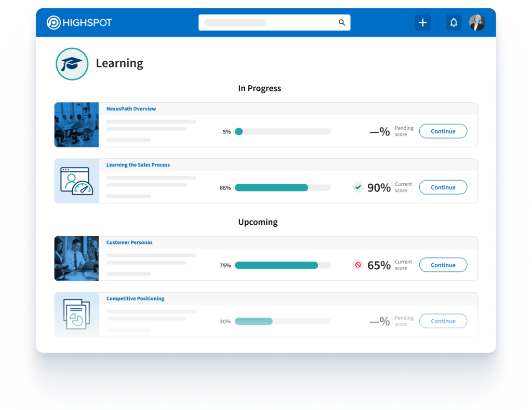Click the plus icon to add content
Screen dimensions: 532x410
pyautogui.click(x=422, y=22)
